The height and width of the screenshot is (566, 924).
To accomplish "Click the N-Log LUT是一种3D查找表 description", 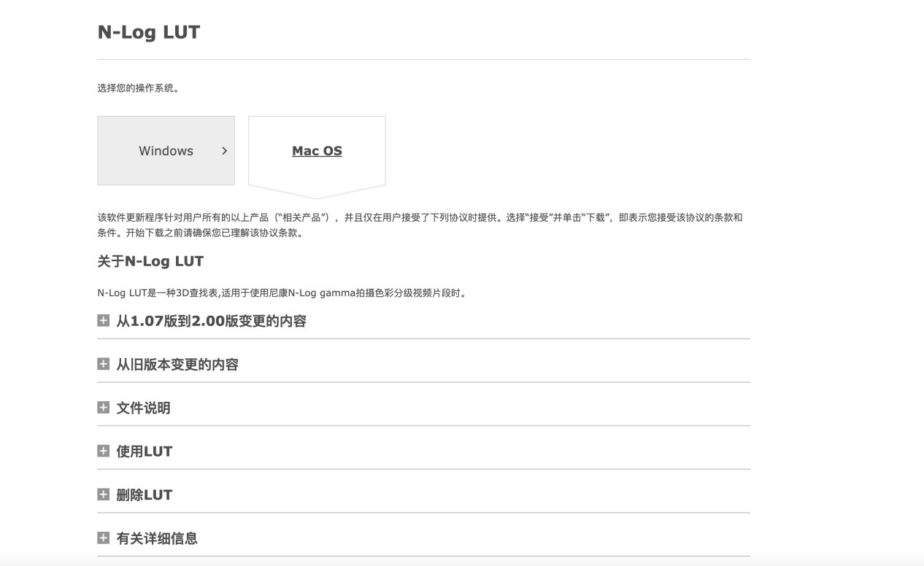I will pyautogui.click(x=282, y=293).
